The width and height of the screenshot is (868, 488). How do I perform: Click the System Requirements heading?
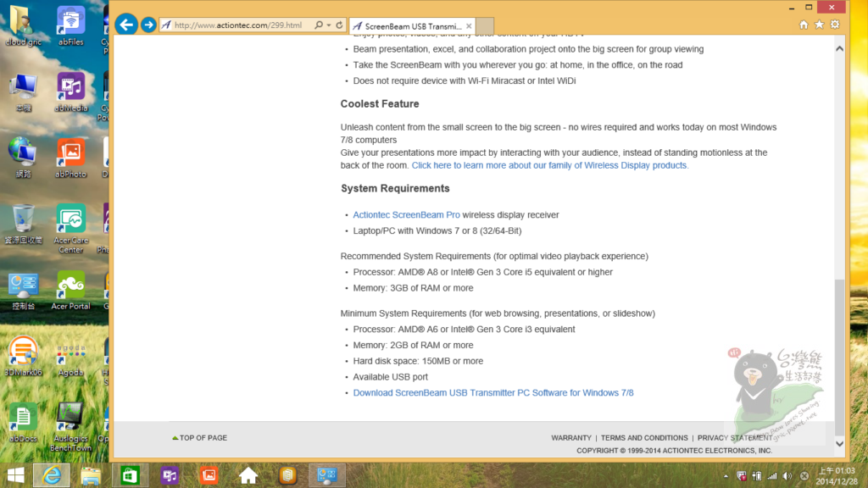point(395,189)
